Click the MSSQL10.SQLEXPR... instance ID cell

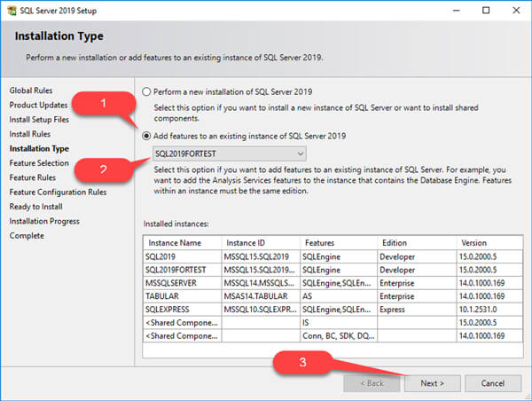[x=261, y=310]
